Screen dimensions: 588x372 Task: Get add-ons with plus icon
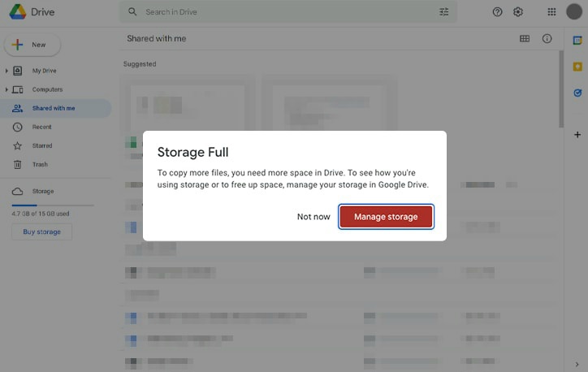coord(577,135)
